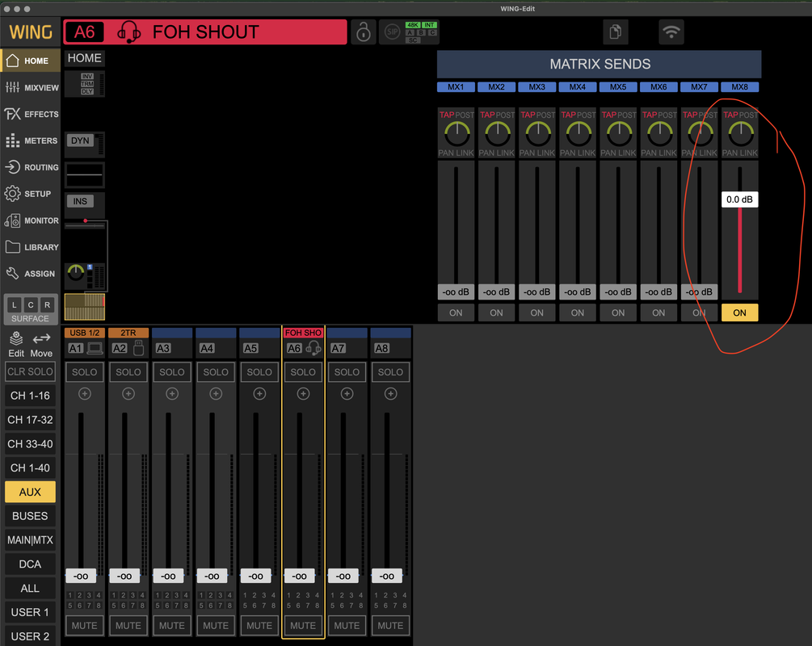This screenshot has width=812, height=646.
Task: Mute channel A8
Action: (390, 626)
